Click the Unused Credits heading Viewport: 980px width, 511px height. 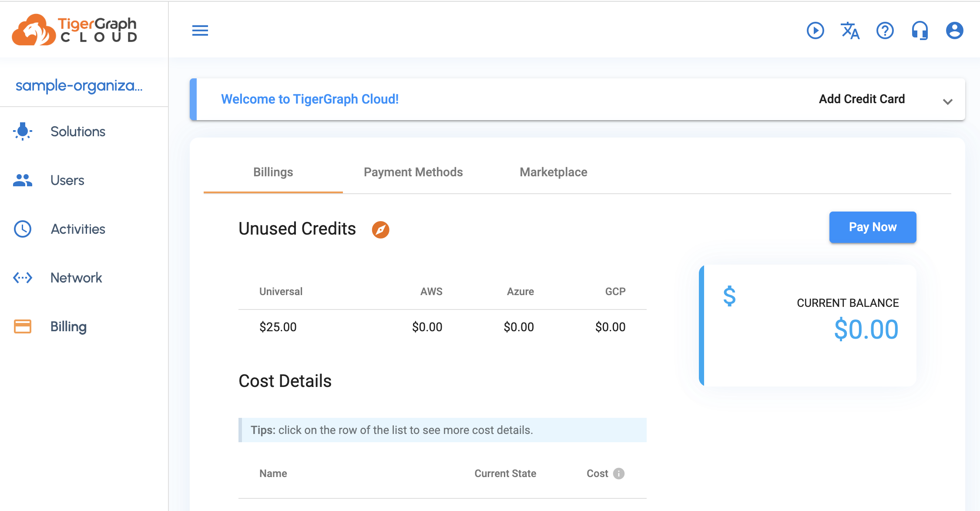297,229
